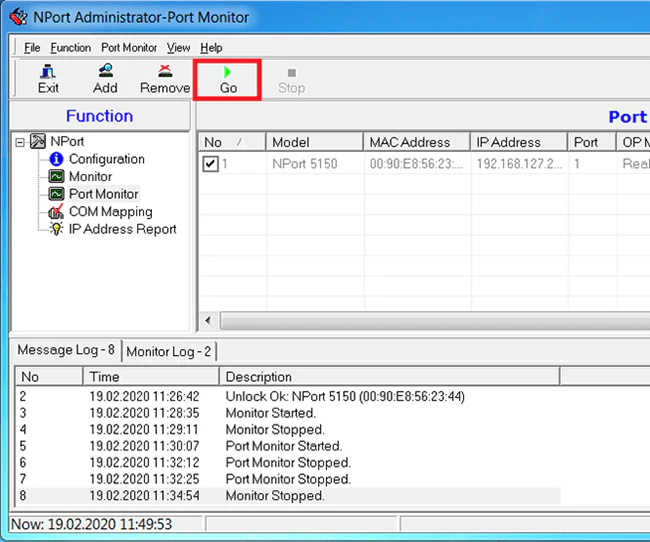Select the NPort root tree label
Image resolution: width=650 pixels, height=542 pixels.
click(67, 141)
